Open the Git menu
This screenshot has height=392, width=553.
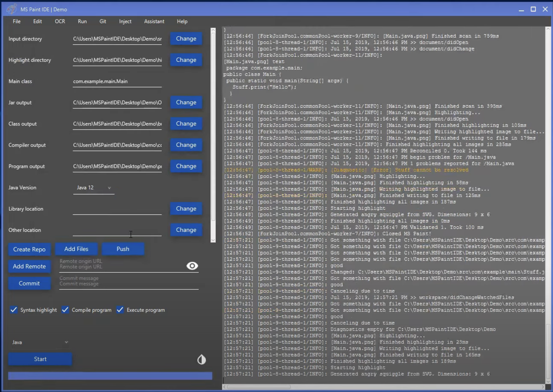coord(103,21)
